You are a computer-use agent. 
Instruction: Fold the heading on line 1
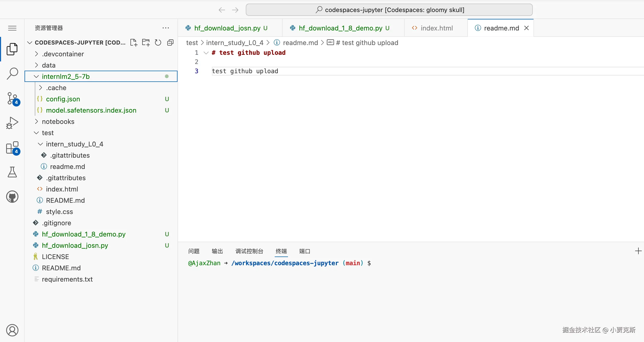(206, 53)
